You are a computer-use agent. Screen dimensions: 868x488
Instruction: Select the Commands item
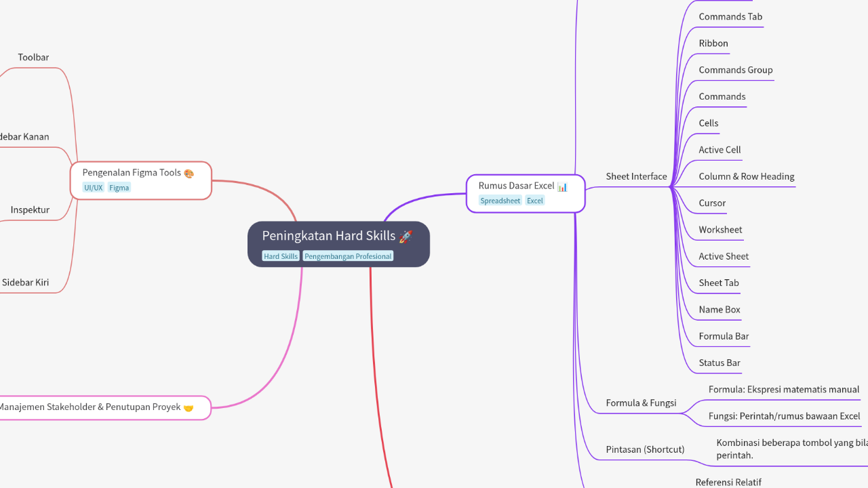pyautogui.click(x=722, y=96)
